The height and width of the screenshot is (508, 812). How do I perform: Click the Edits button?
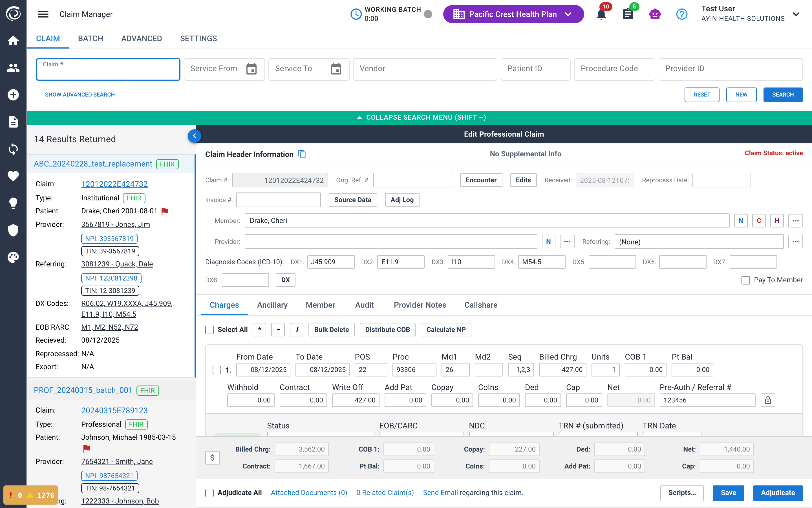click(x=523, y=180)
